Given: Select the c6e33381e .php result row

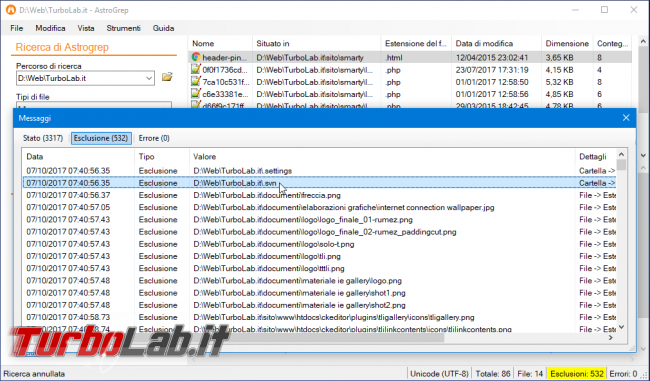Looking at the screenshot, I should point(410,94).
